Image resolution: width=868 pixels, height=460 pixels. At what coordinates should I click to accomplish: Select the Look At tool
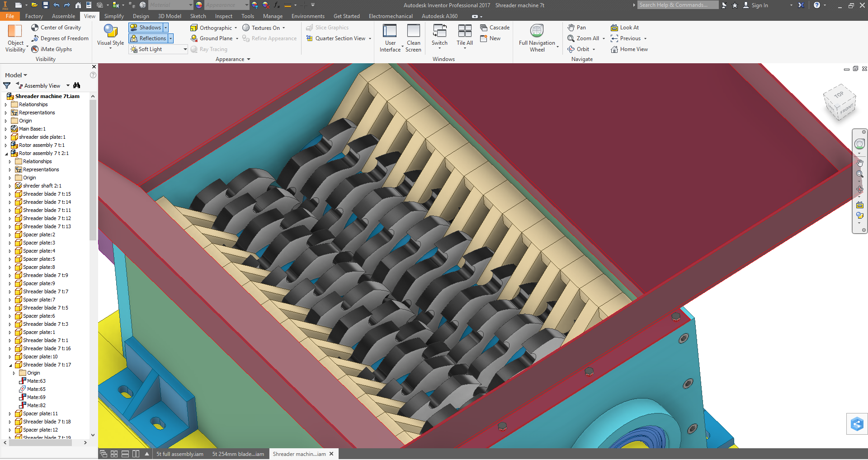click(x=625, y=28)
